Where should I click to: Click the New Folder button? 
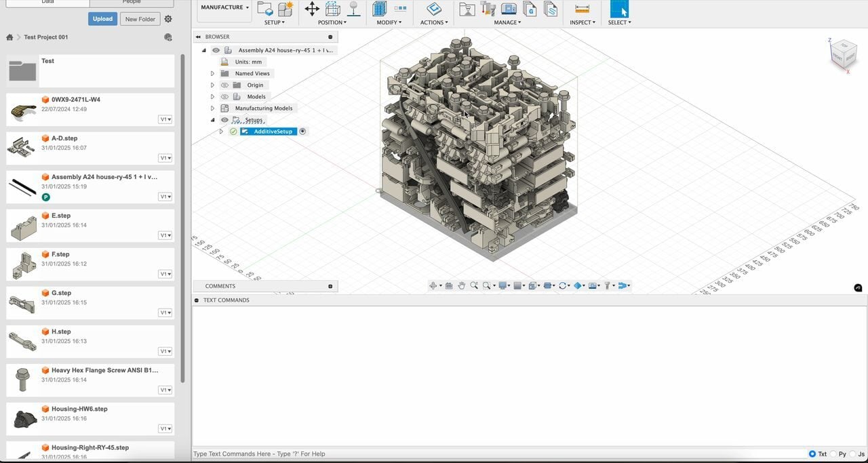140,19
